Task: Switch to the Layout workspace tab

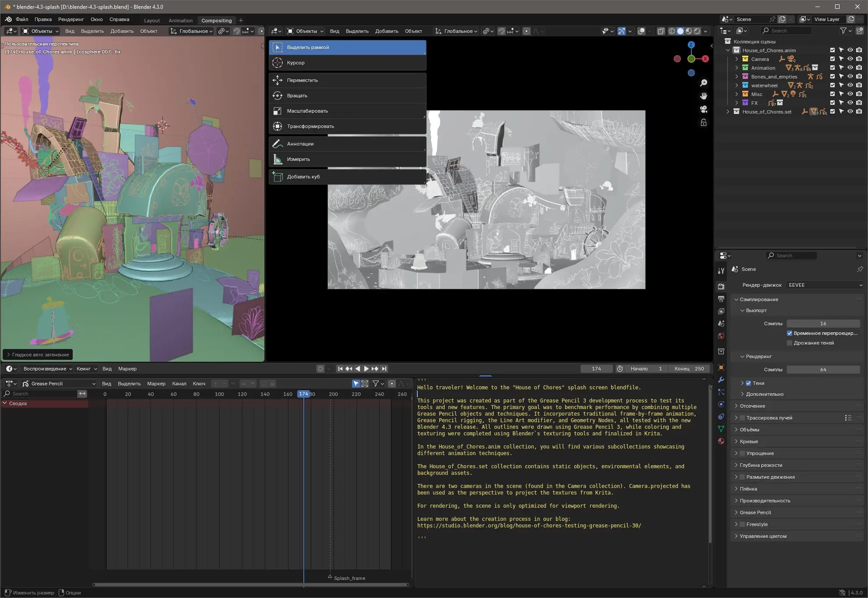Action: (152, 21)
